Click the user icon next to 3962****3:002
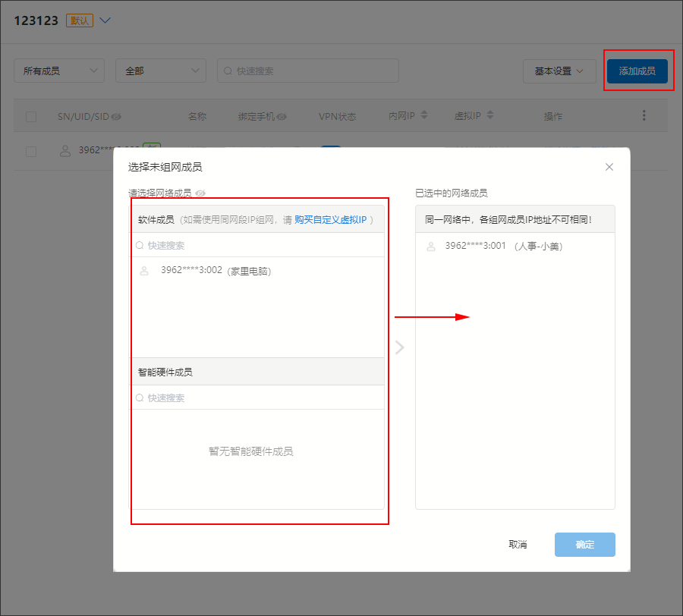 click(144, 271)
